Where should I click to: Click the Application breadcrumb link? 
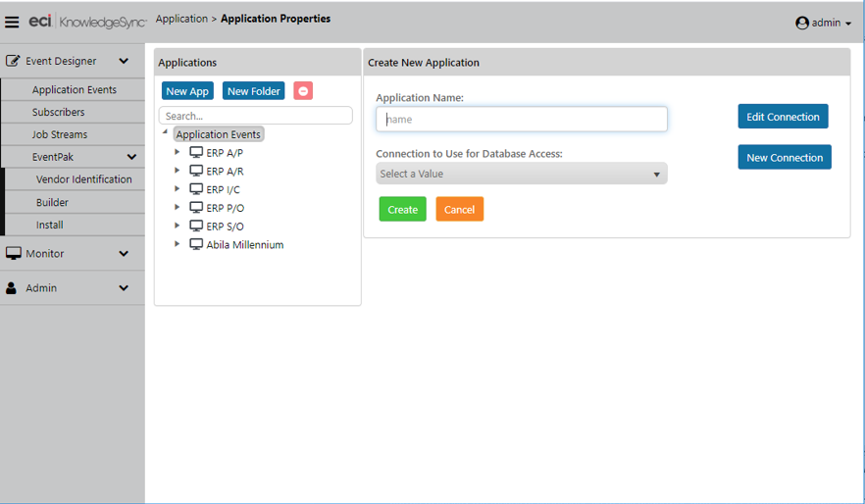[181, 19]
